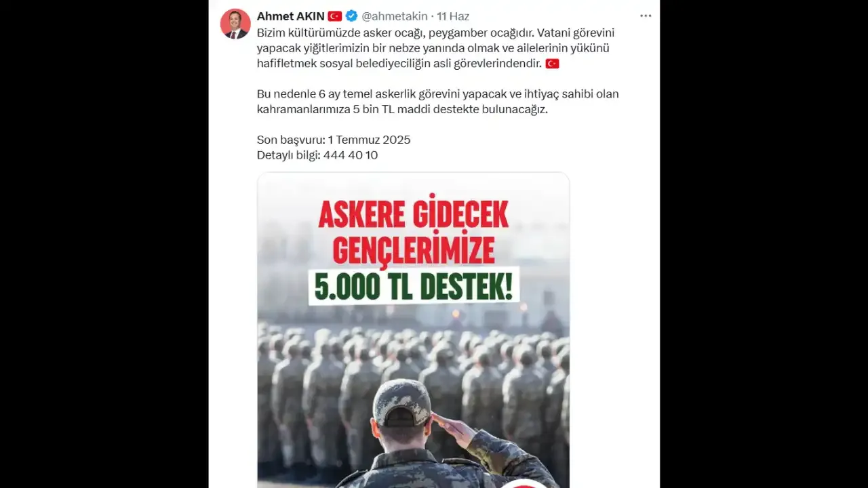Open the attached soldier poster image
This screenshot has width=868, height=488.
[x=413, y=330]
